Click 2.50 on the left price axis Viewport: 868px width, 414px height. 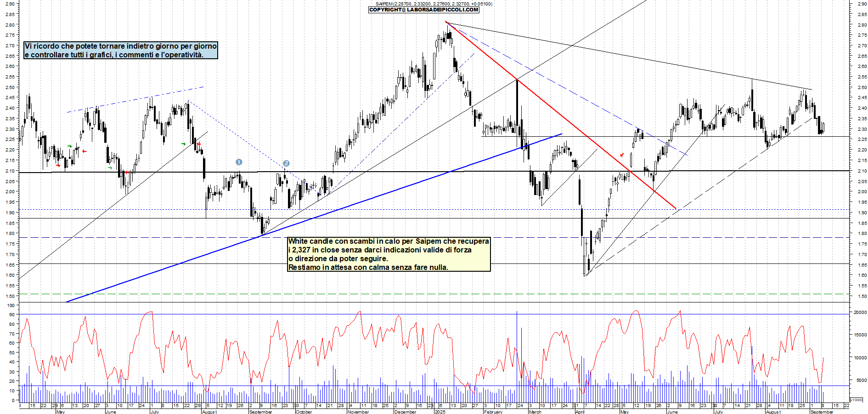point(10,87)
